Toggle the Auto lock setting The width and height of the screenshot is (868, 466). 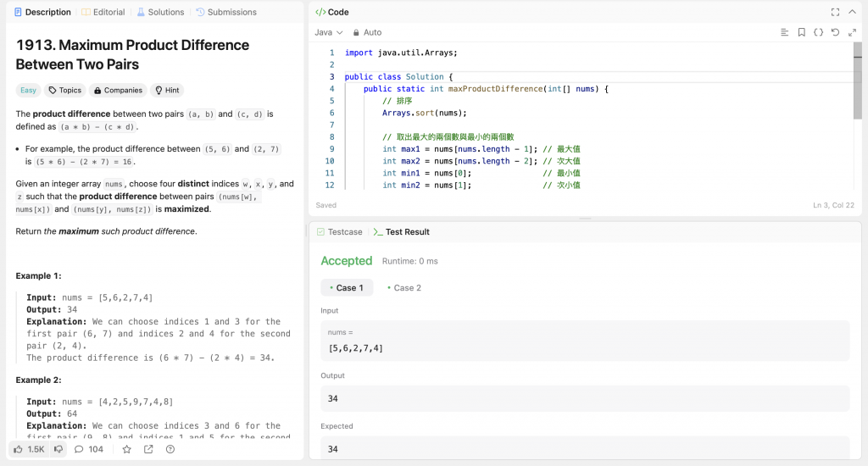(367, 32)
